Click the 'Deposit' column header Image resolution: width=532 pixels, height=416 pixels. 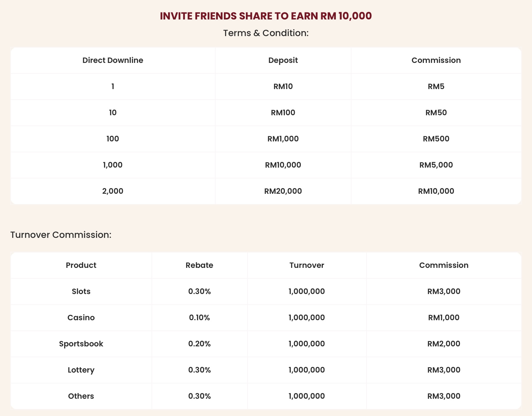point(283,60)
